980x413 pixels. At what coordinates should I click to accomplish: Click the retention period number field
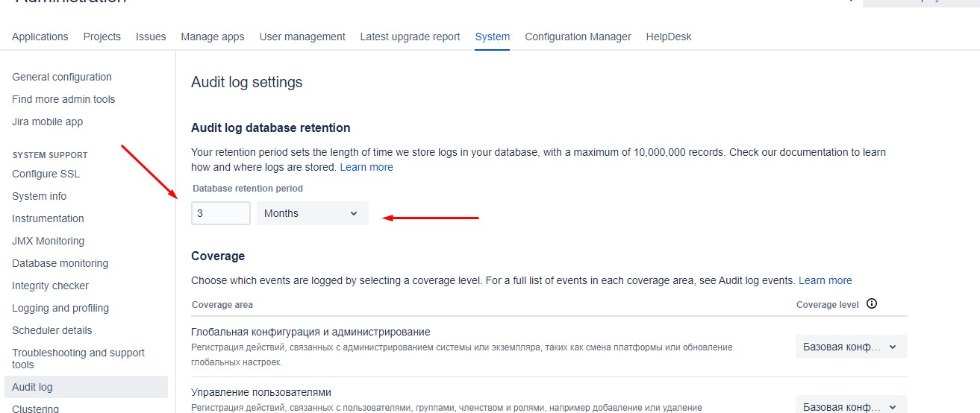(x=221, y=213)
